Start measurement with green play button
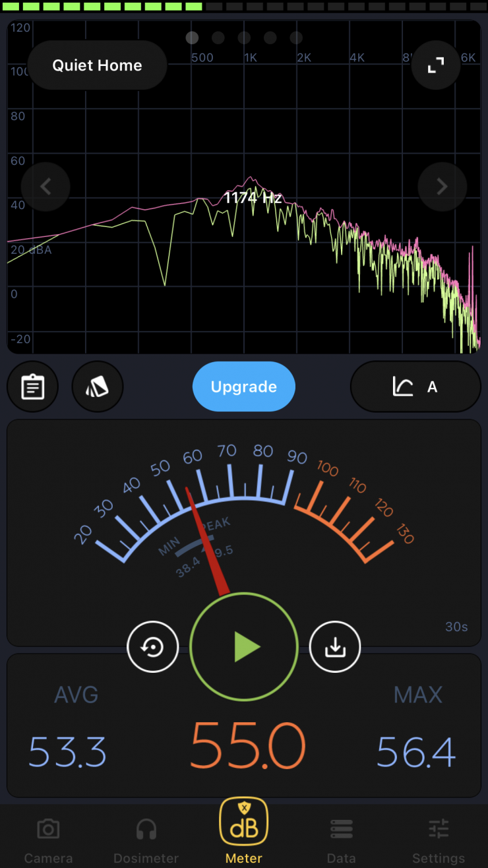The width and height of the screenshot is (488, 868). click(x=244, y=648)
